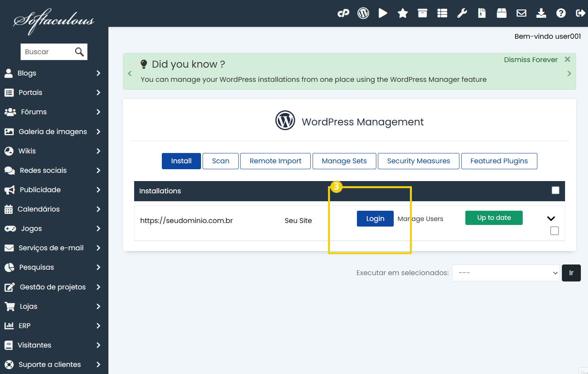Open the Remote Import tab
Screen dimensions: 588x374
tap(275, 161)
